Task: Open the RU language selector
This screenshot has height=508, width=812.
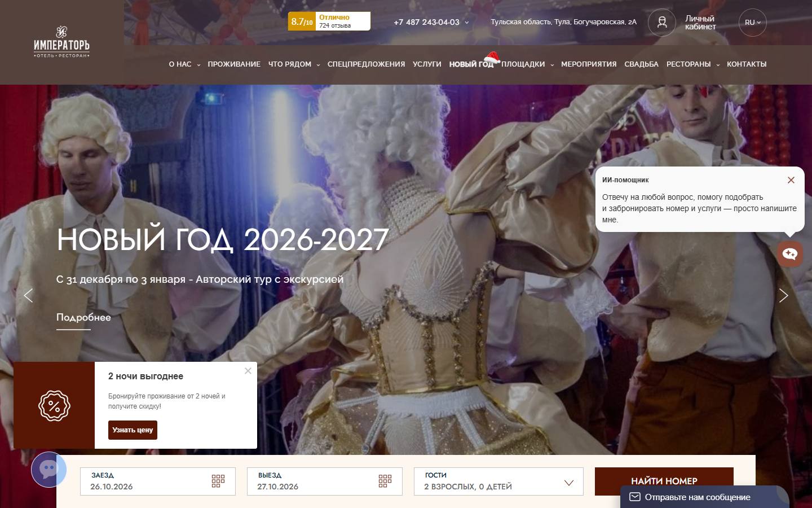Action: [x=753, y=23]
